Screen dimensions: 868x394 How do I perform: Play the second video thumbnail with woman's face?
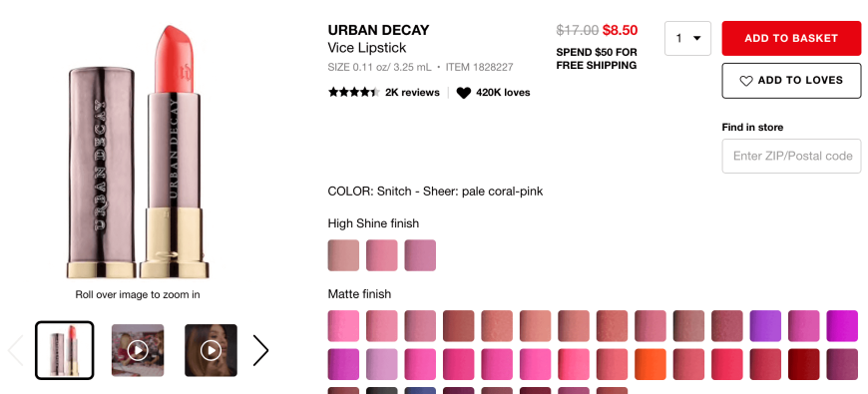click(211, 350)
